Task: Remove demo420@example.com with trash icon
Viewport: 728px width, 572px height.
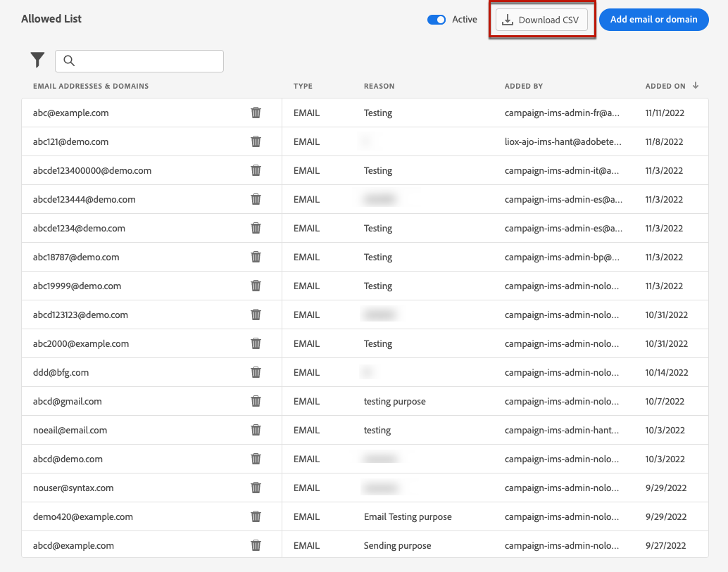Action: coord(256,516)
